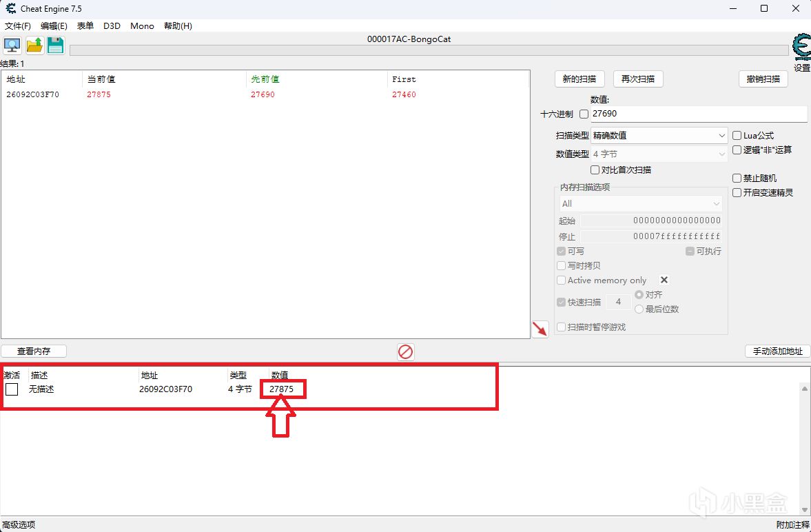The width and height of the screenshot is (811, 532).
Task: Click 附加注释 in the status bar
Action: pyautogui.click(x=793, y=524)
